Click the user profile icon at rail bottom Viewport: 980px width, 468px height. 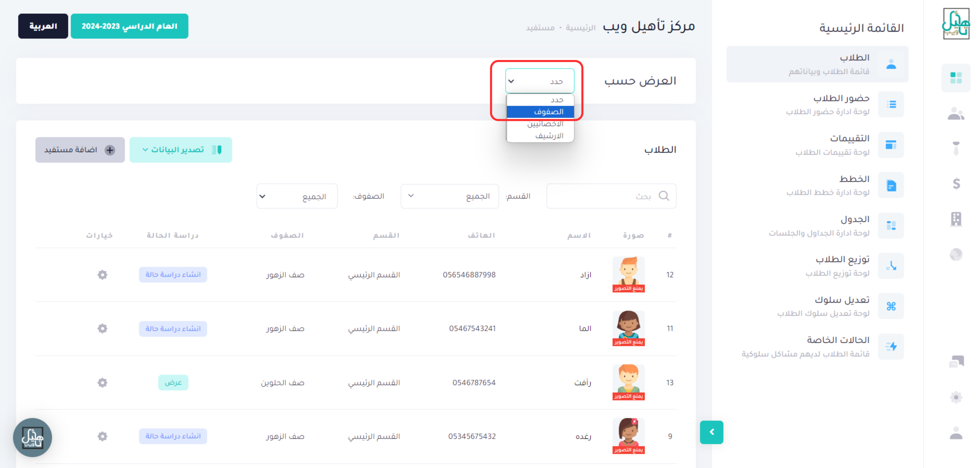[x=956, y=433]
